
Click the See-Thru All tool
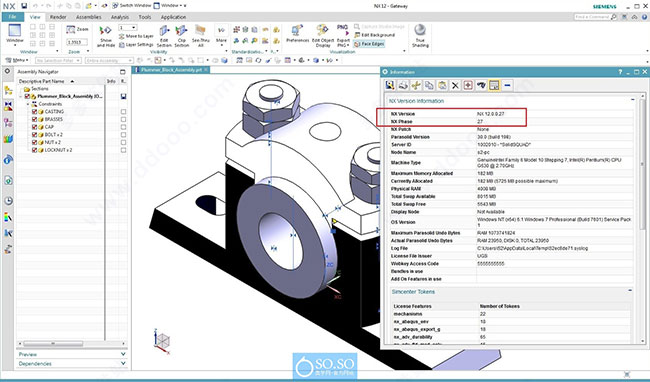(x=201, y=36)
